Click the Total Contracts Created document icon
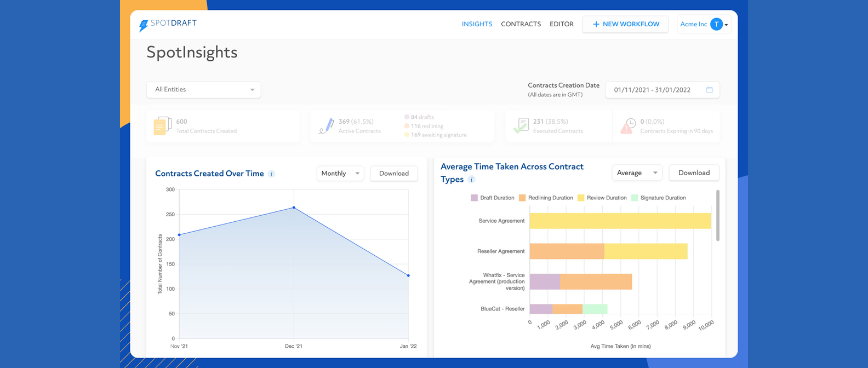Screen dimensions: 868x368 pyautogui.click(x=162, y=126)
